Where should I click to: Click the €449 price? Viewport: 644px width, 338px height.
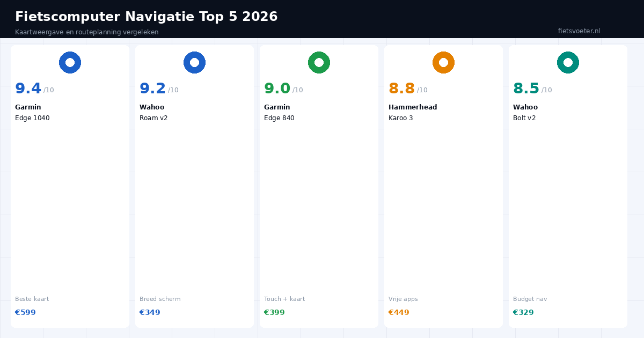(x=399, y=313)
